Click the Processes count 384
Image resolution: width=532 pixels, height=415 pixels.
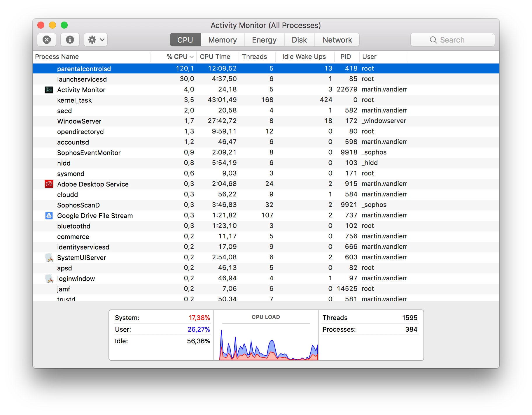(x=411, y=329)
